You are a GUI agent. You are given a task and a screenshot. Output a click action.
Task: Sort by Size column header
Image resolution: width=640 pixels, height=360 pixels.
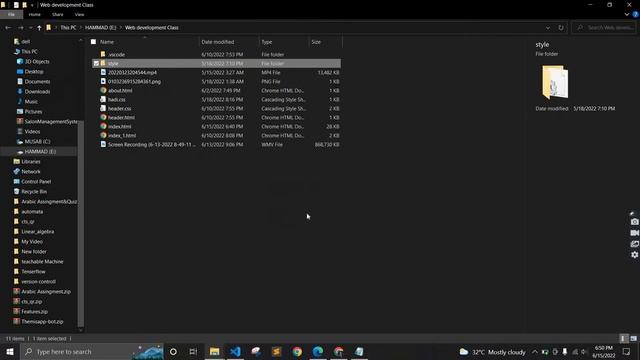coord(316,42)
